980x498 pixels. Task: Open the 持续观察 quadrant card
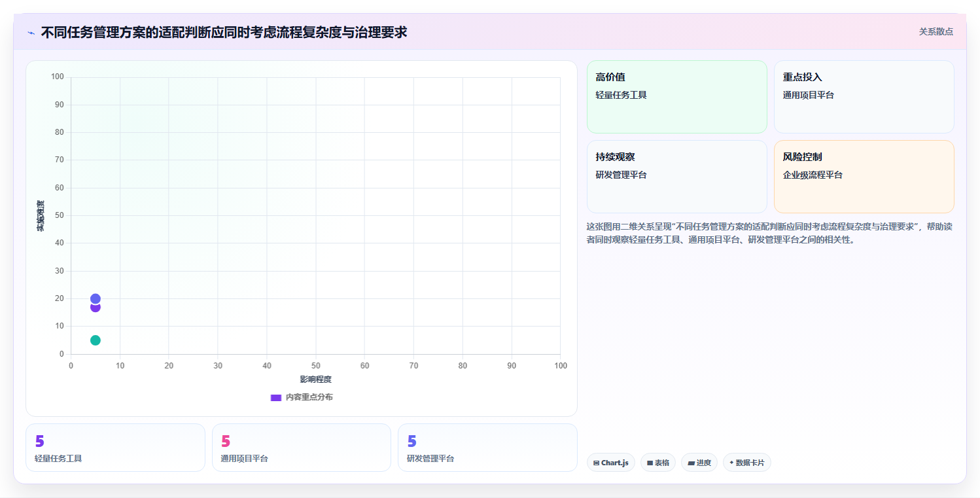click(x=677, y=177)
